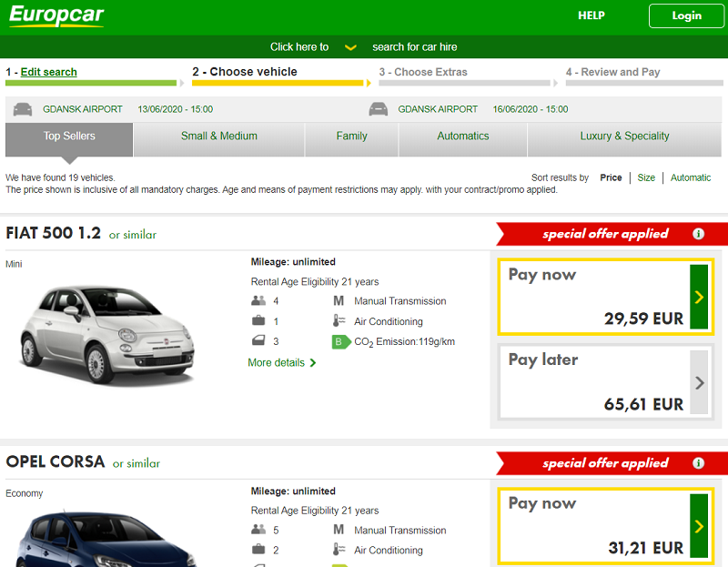Click the doors icon in Fiat 500 specs
The image size is (728, 567).
258,341
